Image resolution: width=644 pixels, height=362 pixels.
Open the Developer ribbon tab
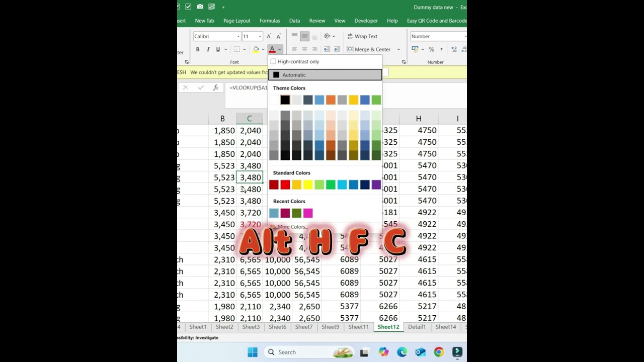[366, 21]
